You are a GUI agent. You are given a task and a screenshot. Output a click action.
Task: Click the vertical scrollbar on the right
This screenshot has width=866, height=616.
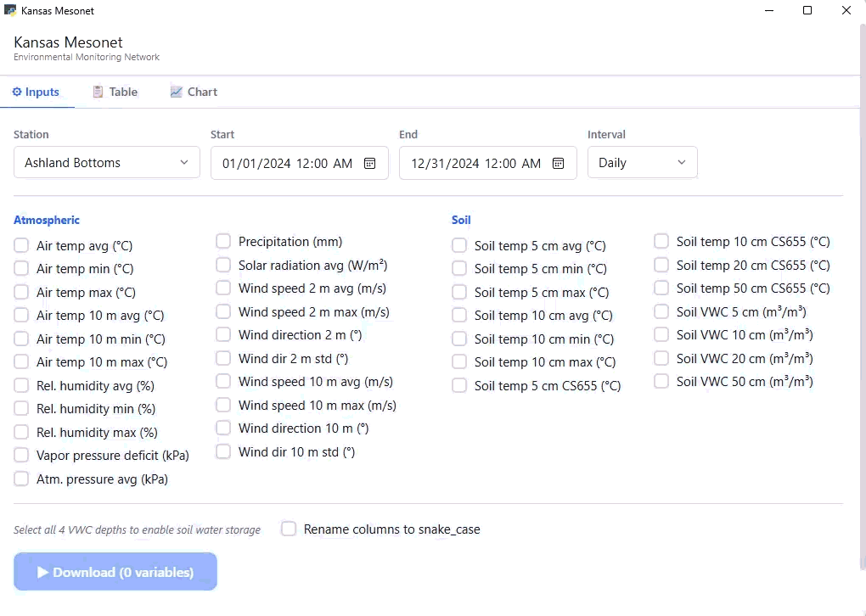click(x=863, y=298)
